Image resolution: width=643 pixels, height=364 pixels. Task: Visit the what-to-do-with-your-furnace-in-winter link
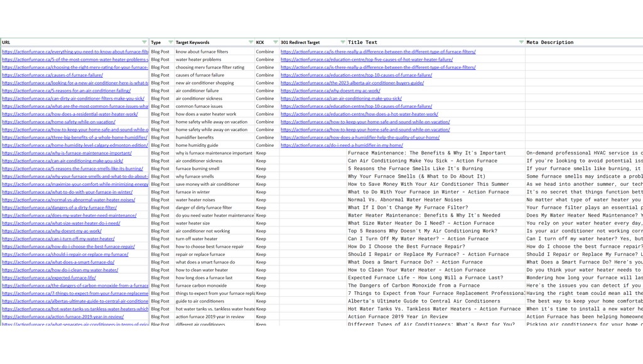67,192
